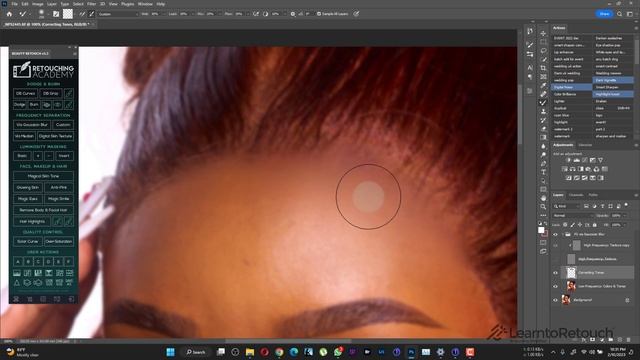This screenshot has height=360, width=640.
Task: Select the Eyedropper tool
Action: tap(543, 86)
